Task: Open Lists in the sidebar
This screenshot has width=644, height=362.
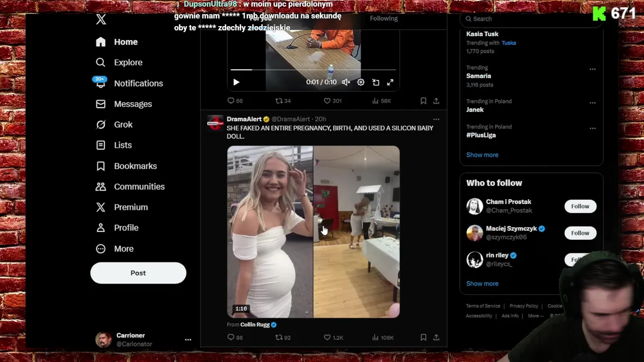Action: pyautogui.click(x=114, y=145)
